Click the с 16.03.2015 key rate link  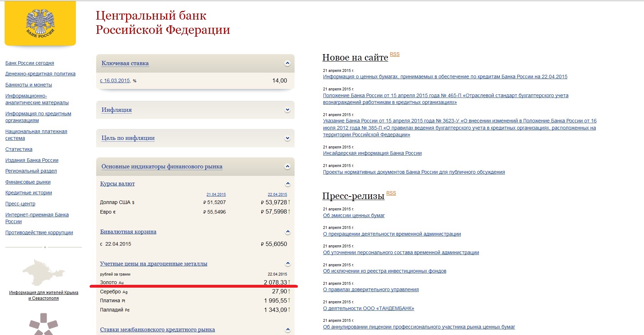click(x=115, y=81)
